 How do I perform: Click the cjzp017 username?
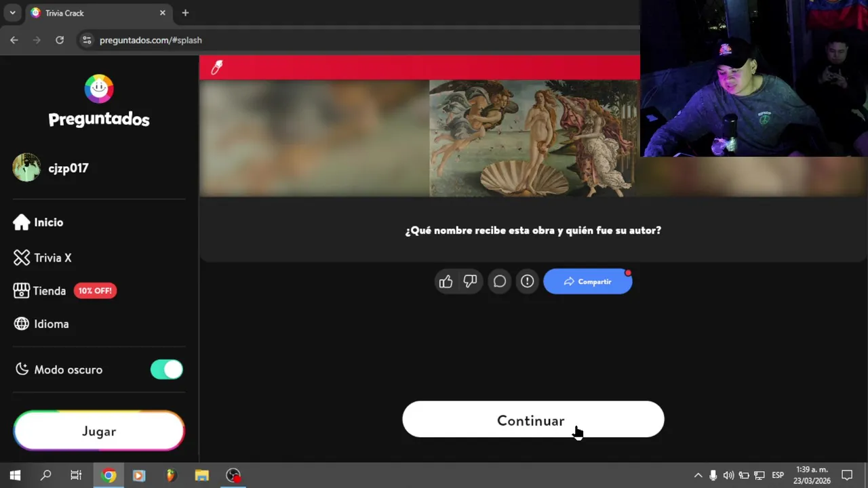point(68,168)
